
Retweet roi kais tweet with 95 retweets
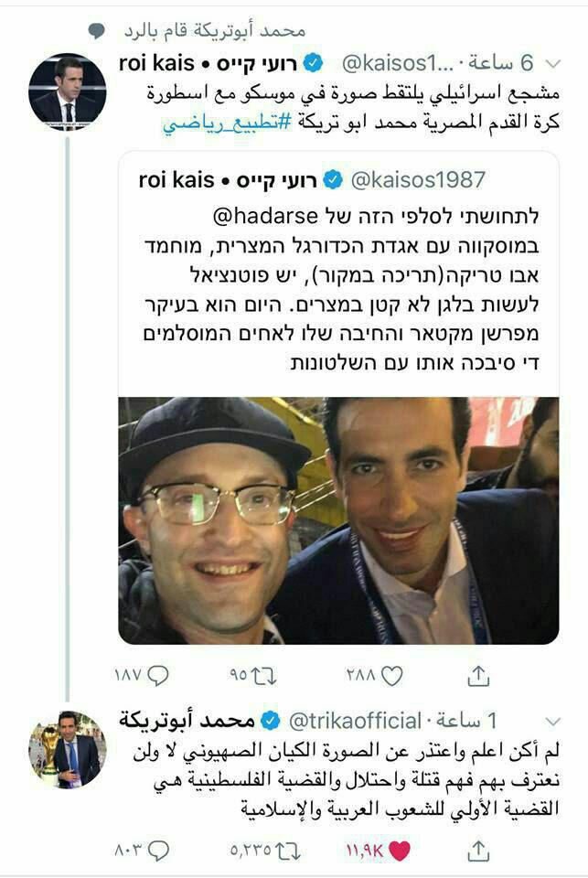[263, 676]
